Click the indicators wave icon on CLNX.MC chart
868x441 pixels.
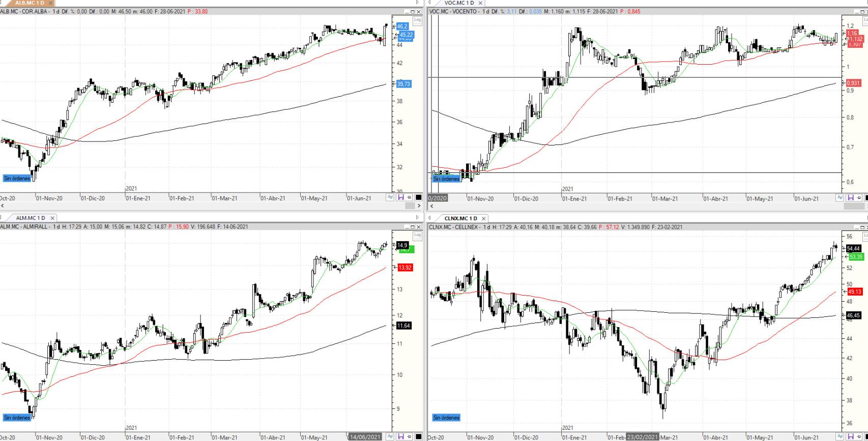[x=840, y=436]
